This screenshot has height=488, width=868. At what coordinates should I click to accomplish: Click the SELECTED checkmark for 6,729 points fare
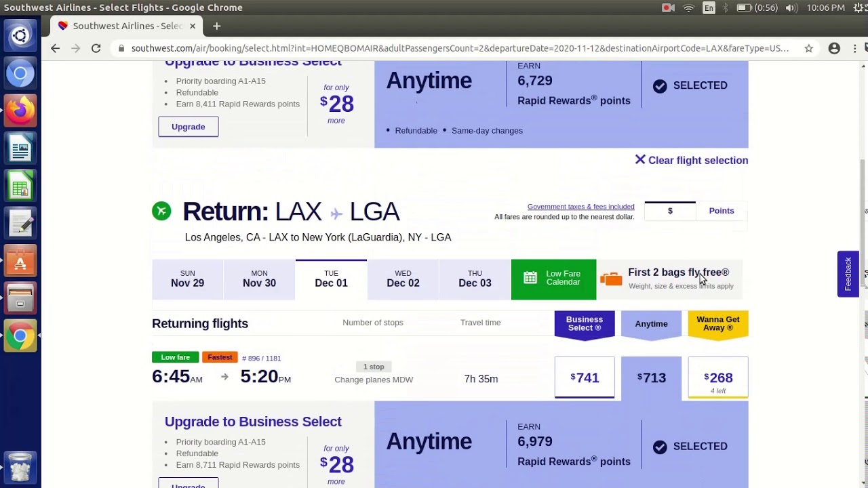click(660, 85)
